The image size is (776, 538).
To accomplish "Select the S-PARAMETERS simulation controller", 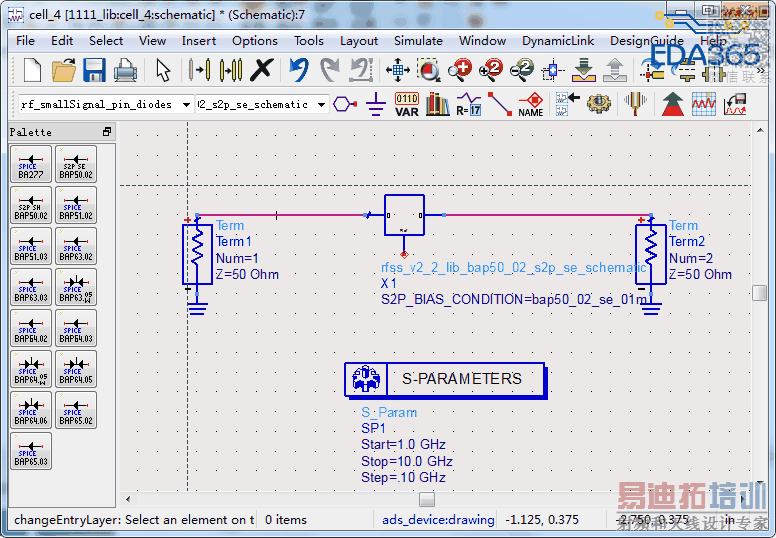I will pos(445,380).
